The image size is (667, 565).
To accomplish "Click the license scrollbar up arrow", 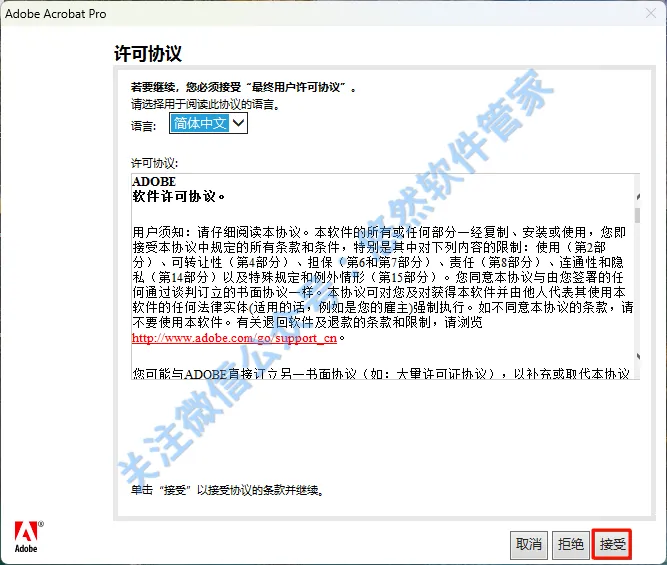I will (x=637, y=197).
